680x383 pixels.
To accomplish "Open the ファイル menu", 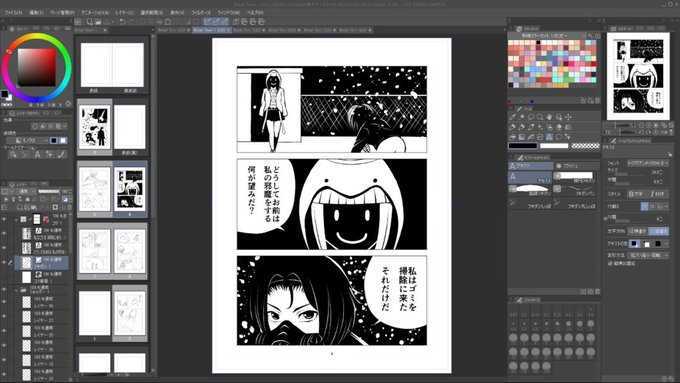I will click(x=13, y=13).
